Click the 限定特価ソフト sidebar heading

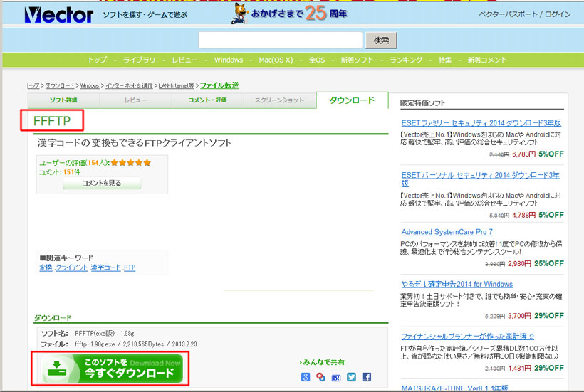[422, 103]
